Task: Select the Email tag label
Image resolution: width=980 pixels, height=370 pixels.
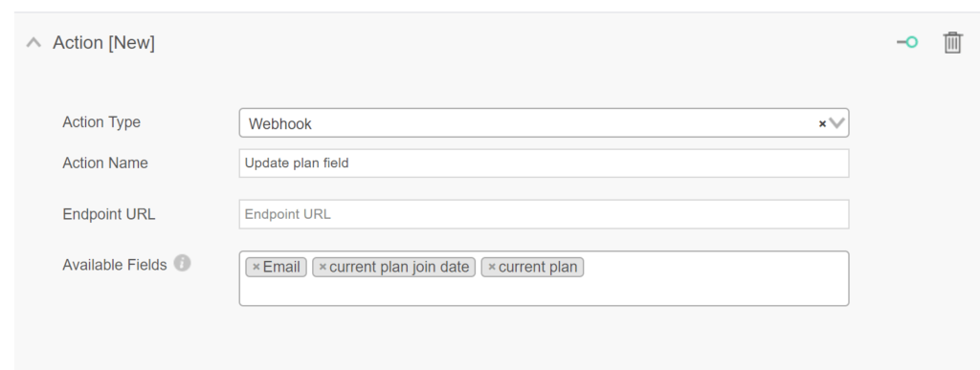Action: tap(282, 268)
